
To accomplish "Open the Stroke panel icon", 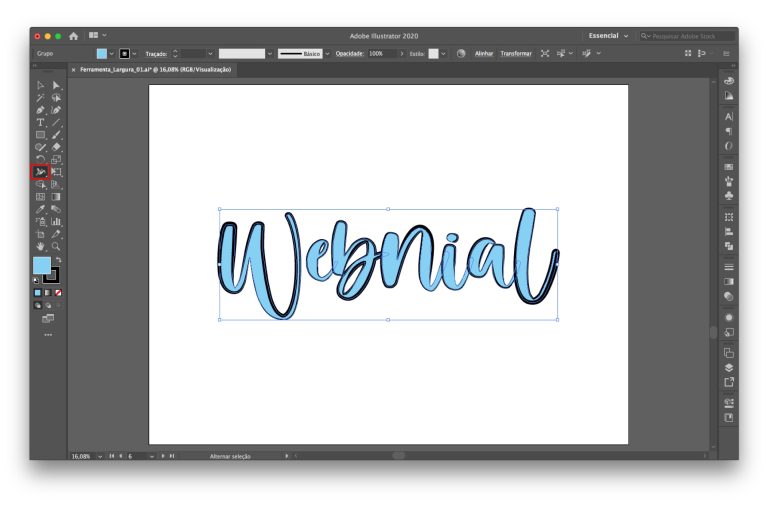I will pos(729,267).
